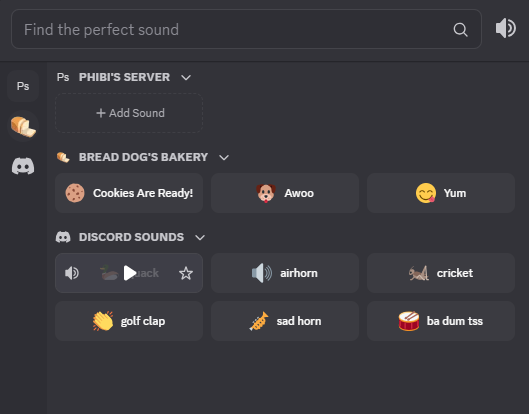
Task: Play the Cookies Are Ready! sound
Action: click(129, 193)
